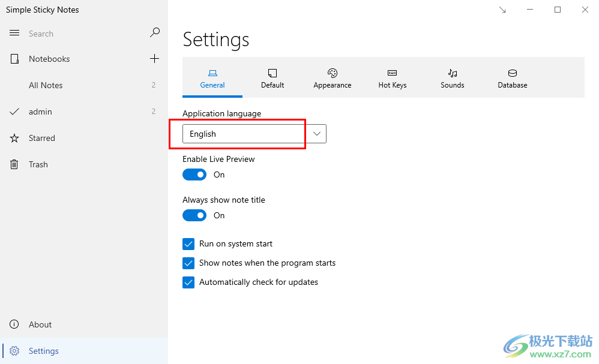Click the Settings gear icon

tap(14, 351)
